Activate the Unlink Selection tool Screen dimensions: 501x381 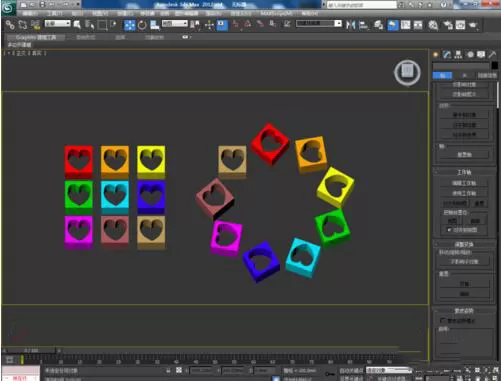click(23, 25)
